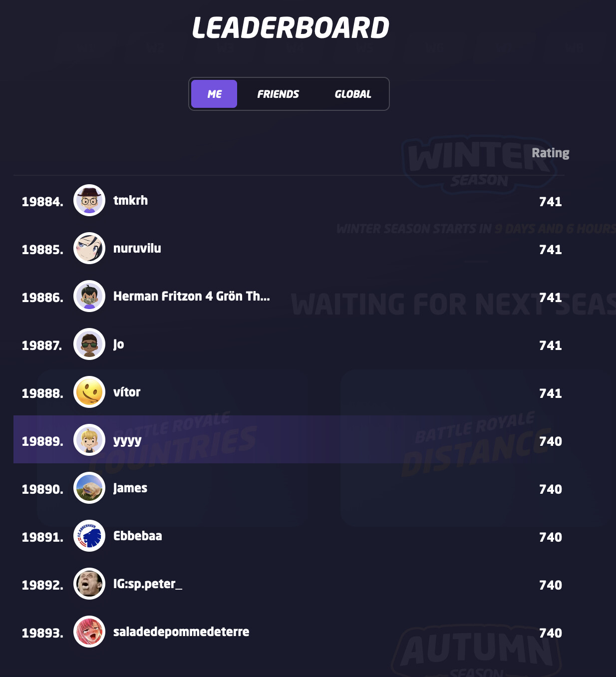The width and height of the screenshot is (616, 677).
Task: Open yyyy's blond avatar icon
Action: (x=89, y=440)
